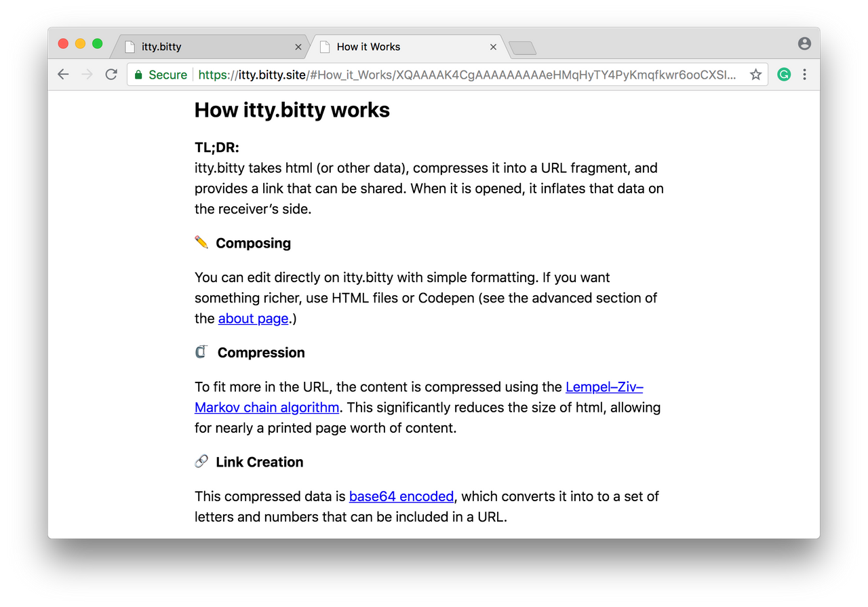Reload the page with the refresh icon
Screen dimensions: 868x607
[111, 75]
